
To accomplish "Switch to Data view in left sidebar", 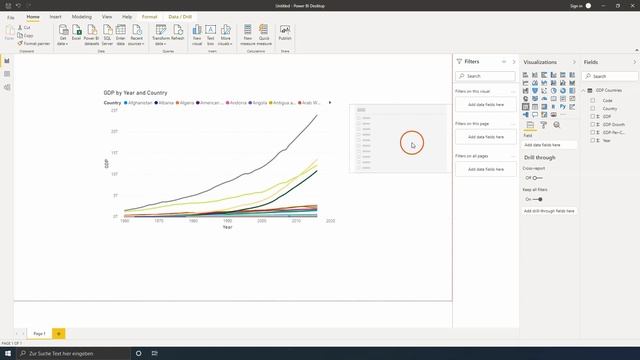I will 7,74.
